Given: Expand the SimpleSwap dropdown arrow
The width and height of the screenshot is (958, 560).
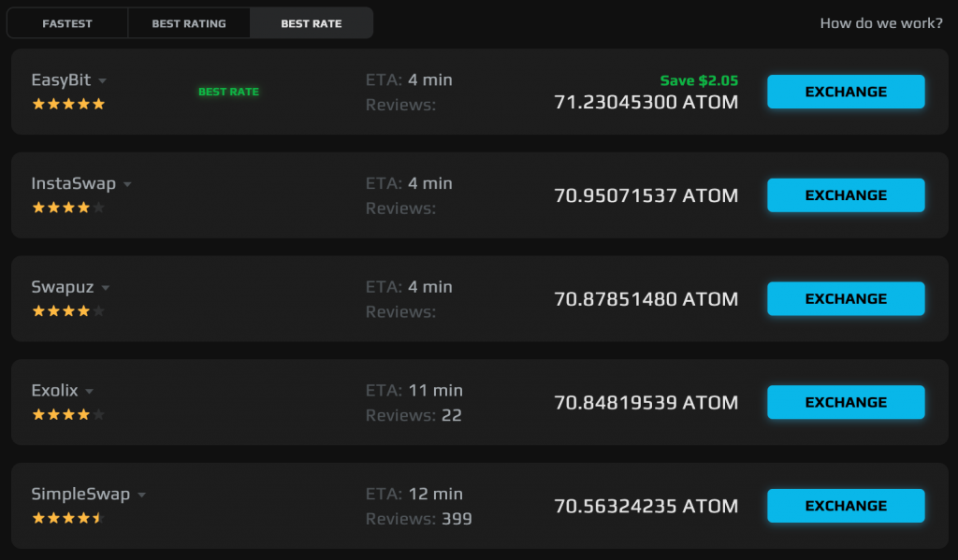Looking at the screenshot, I should (x=142, y=495).
